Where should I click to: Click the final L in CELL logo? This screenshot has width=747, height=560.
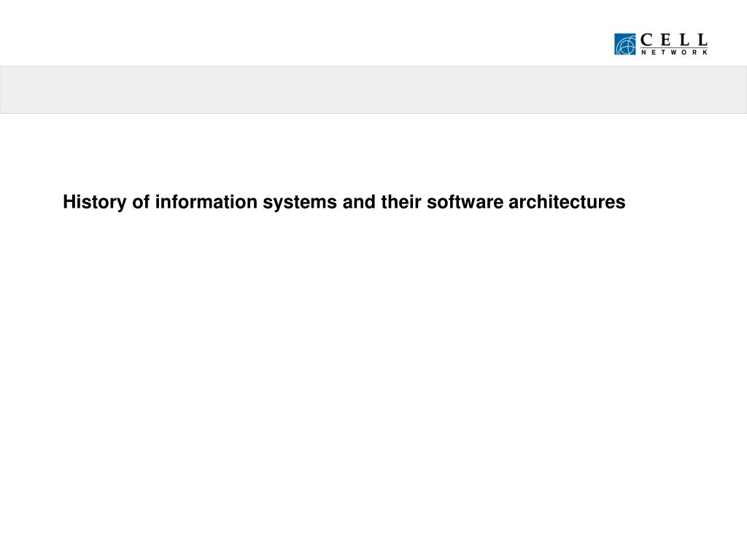(x=703, y=39)
